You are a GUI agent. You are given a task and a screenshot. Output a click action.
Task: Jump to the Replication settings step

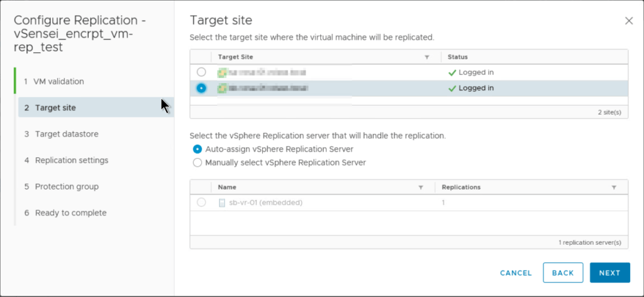point(71,160)
